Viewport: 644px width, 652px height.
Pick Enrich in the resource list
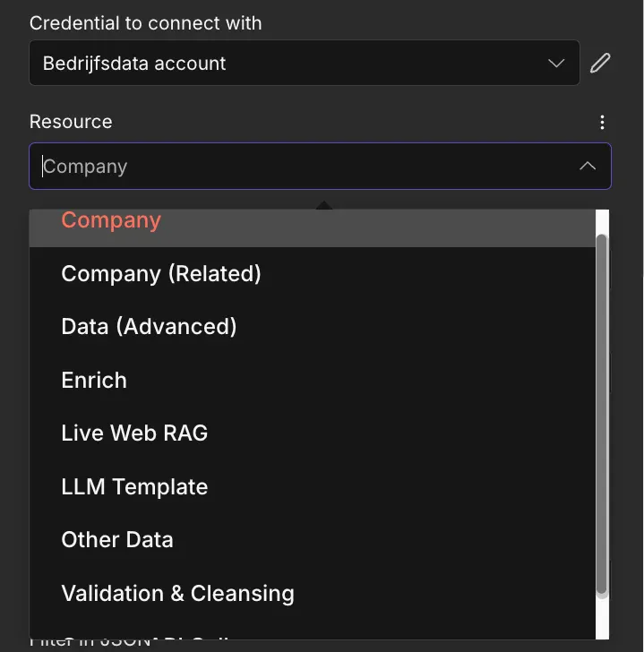coord(94,380)
